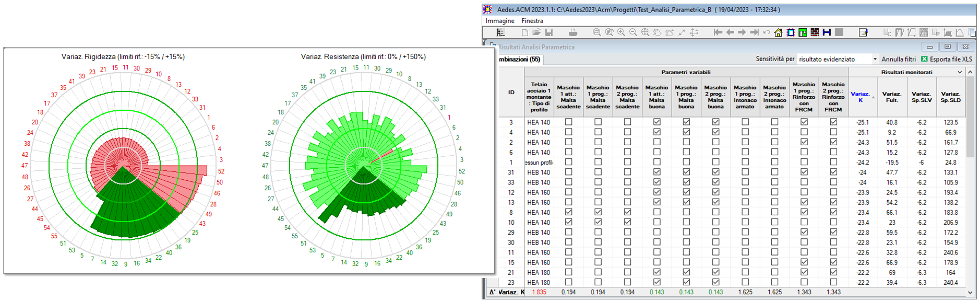Open the Finestra menu
The height and width of the screenshot is (301, 980).
pos(532,21)
